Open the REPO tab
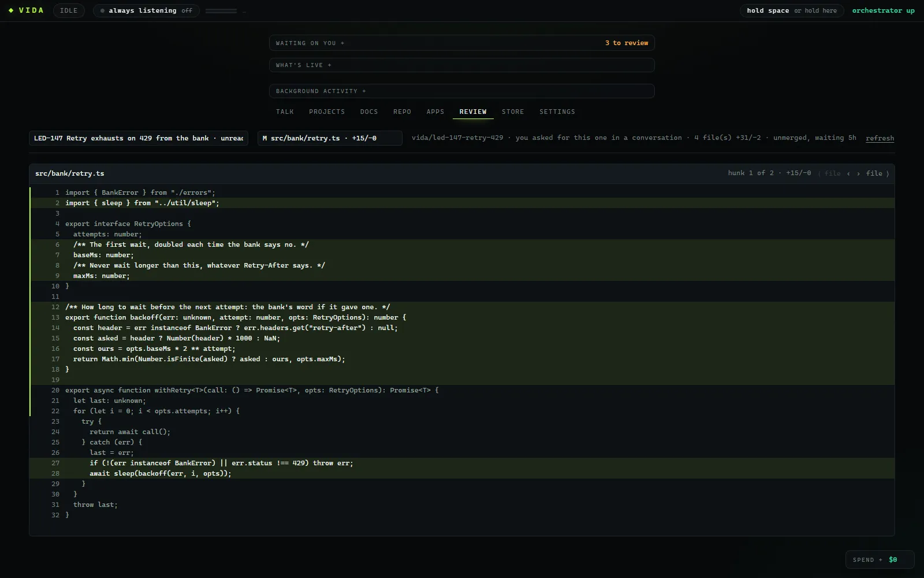The height and width of the screenshot is (578, 924). point(403,112)
